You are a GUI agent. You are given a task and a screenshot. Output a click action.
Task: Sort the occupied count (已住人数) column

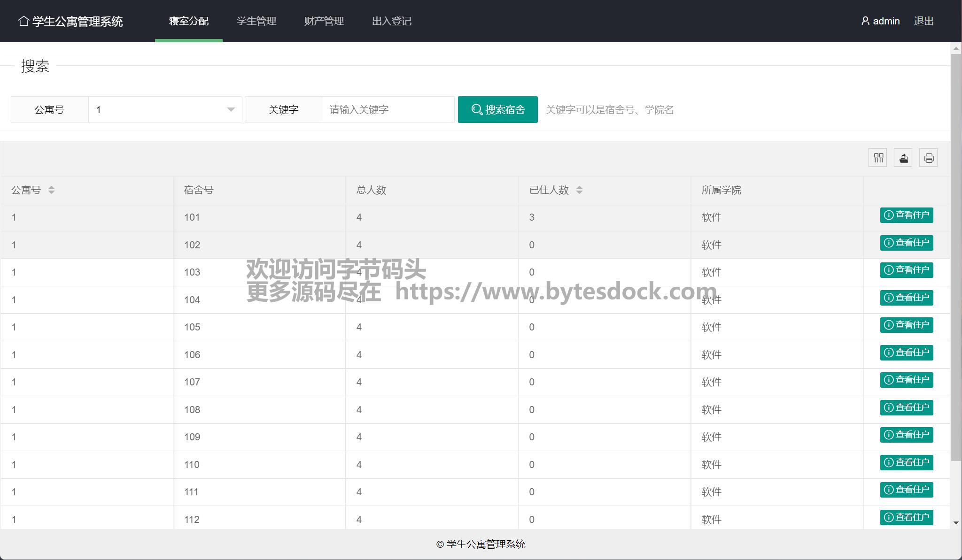579,190
